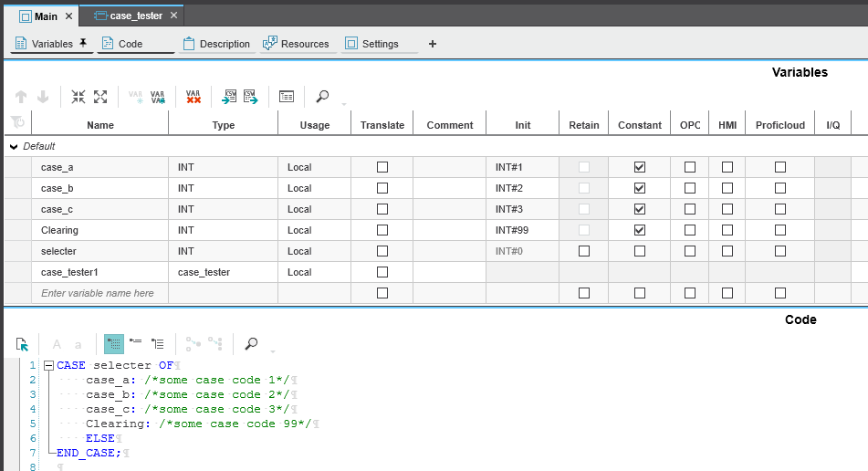Open dropdown arrow beside variables search icon

[x=344, y=104]
